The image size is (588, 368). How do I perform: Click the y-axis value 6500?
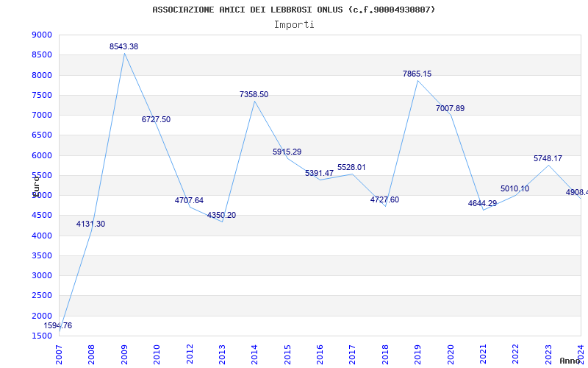[42, 135]
